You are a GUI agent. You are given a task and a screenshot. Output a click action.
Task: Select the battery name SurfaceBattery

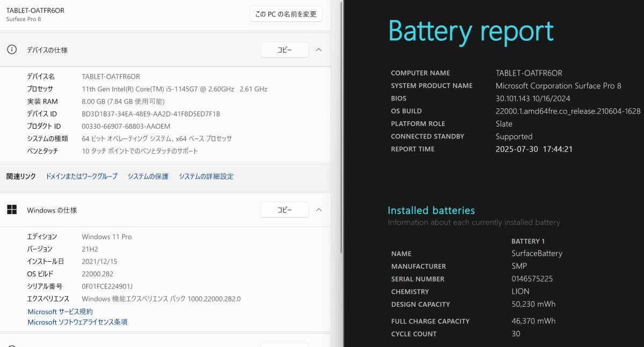537,253
